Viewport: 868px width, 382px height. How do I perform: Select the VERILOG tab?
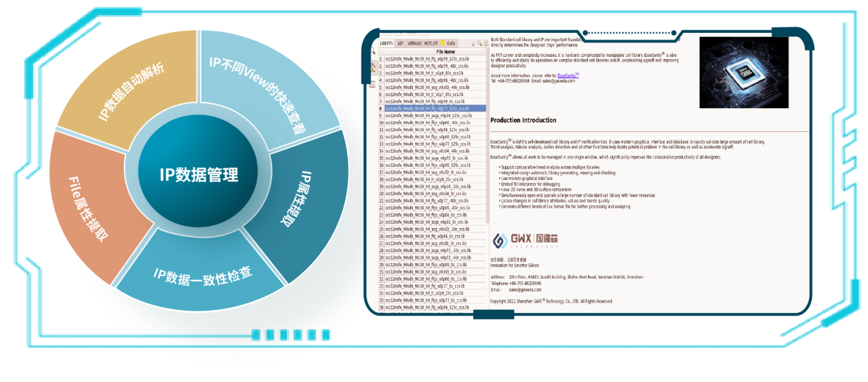click(x=414, y=43)
